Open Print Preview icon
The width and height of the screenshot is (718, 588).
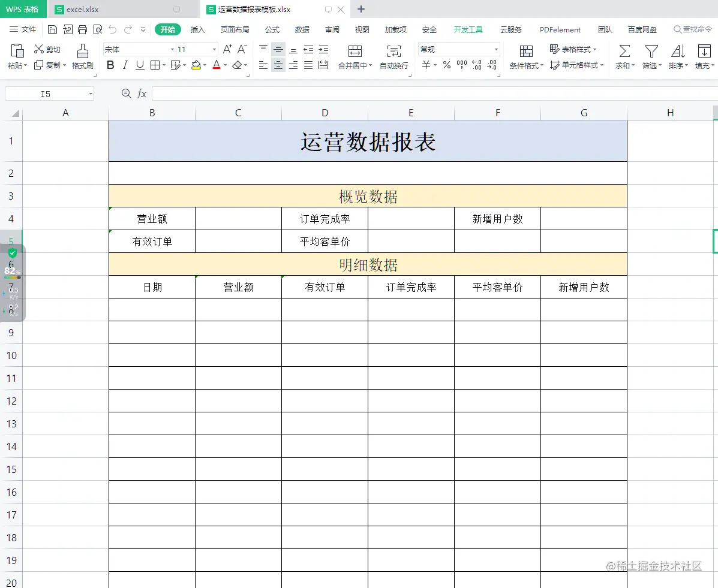98,30
